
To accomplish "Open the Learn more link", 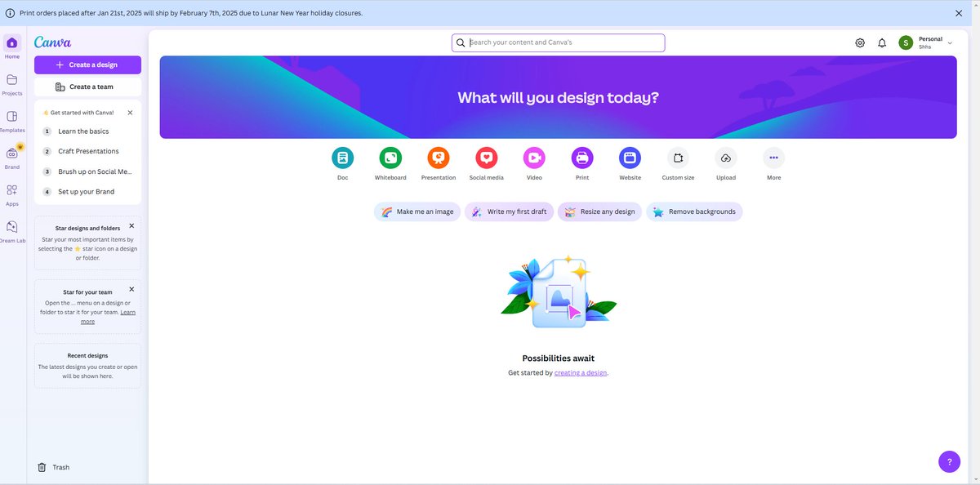I will coord(107,317).
